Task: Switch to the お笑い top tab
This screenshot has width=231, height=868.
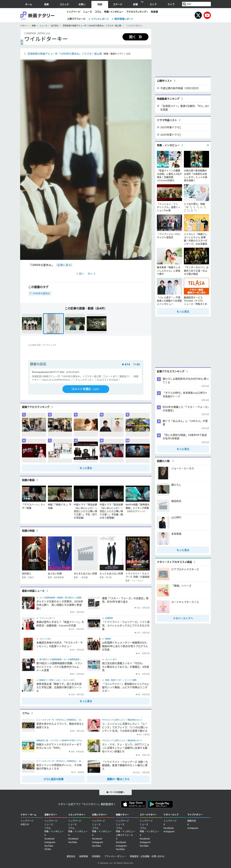Action: [x=82, y=4]
